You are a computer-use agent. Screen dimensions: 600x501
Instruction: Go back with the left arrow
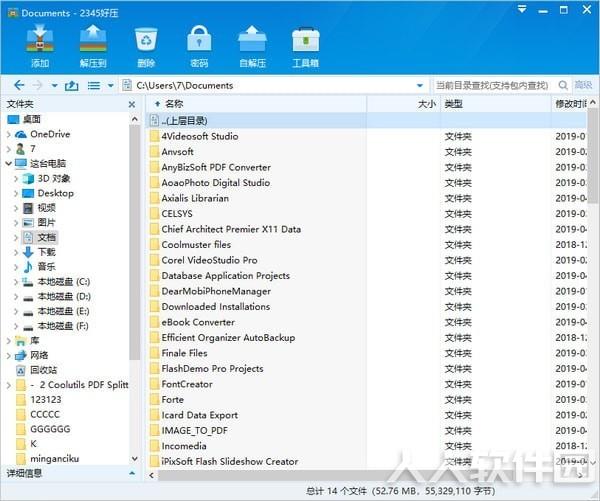pyautogui.click(x=19, y=85)
